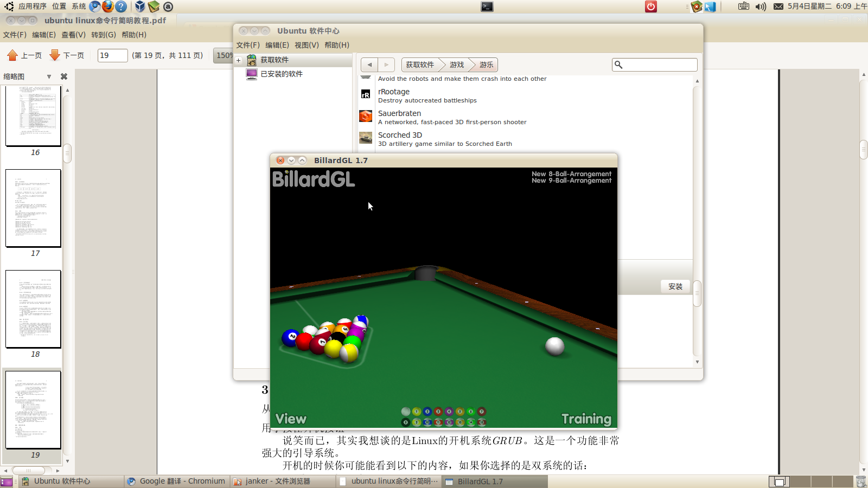The image size is (868, 488).
Task: Open page 18 thumbnail
Action: click(33, 309)
